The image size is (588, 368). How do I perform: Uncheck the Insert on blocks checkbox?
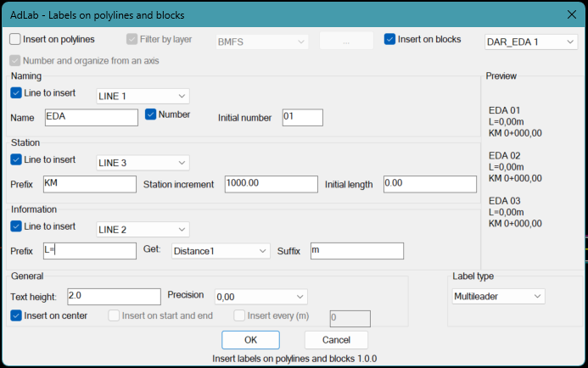click(390, 39)
